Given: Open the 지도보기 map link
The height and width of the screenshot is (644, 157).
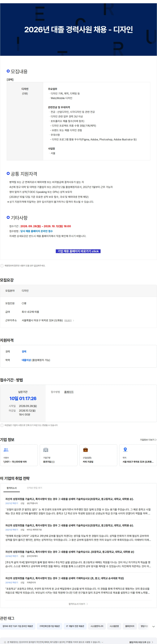Looking at the screenshot, I should [x=68, y=320].
